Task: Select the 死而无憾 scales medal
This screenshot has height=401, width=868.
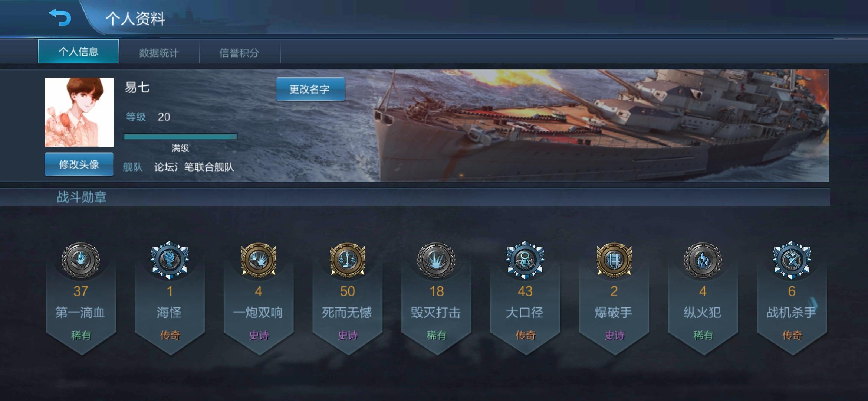Action: coord(348,260)
